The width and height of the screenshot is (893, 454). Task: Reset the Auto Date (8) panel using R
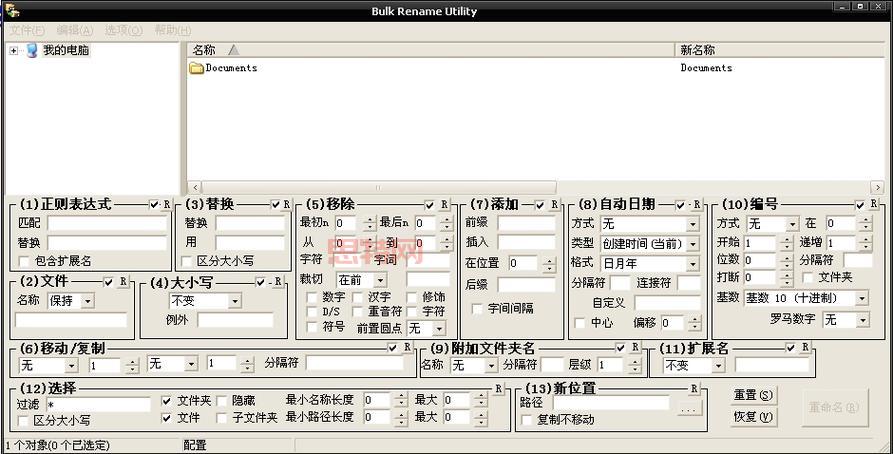[697, 204]
